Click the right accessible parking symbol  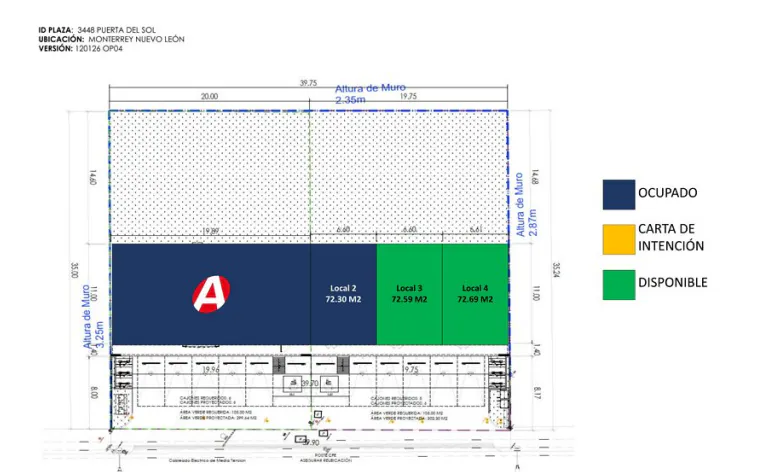329,384
